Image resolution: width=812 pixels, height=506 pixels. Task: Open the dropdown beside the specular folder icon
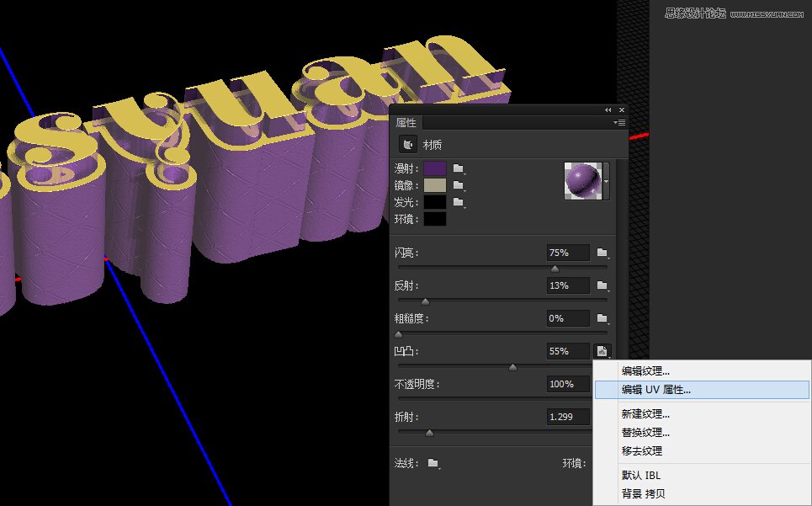(464, 191)
